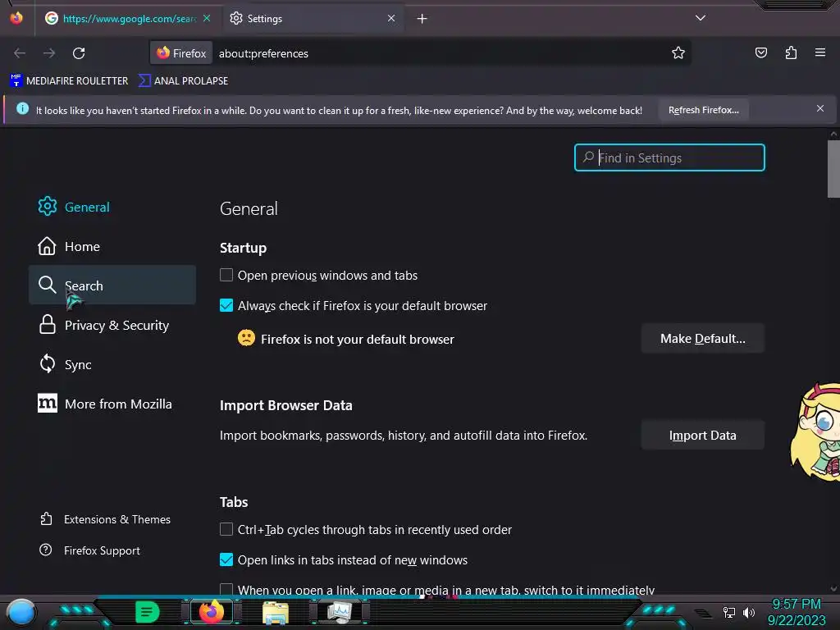Click the info icon in notification bar
840x630 pixels.
(22, 109)
